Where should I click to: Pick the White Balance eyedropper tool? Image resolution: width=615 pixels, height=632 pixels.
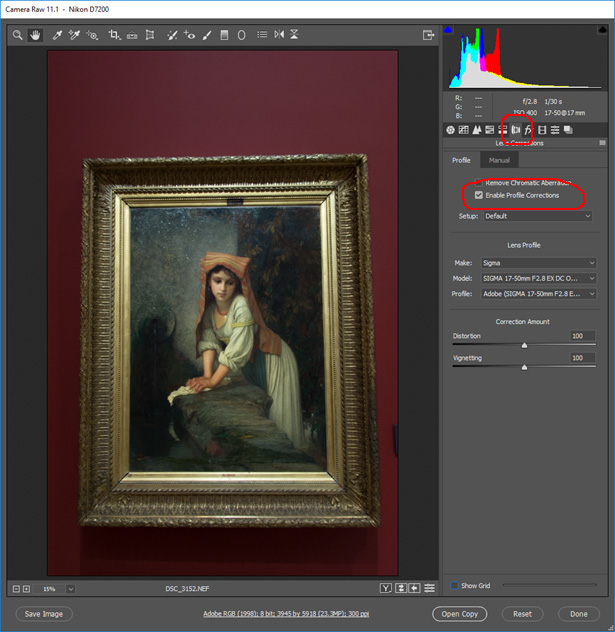(x=58, y=35)
